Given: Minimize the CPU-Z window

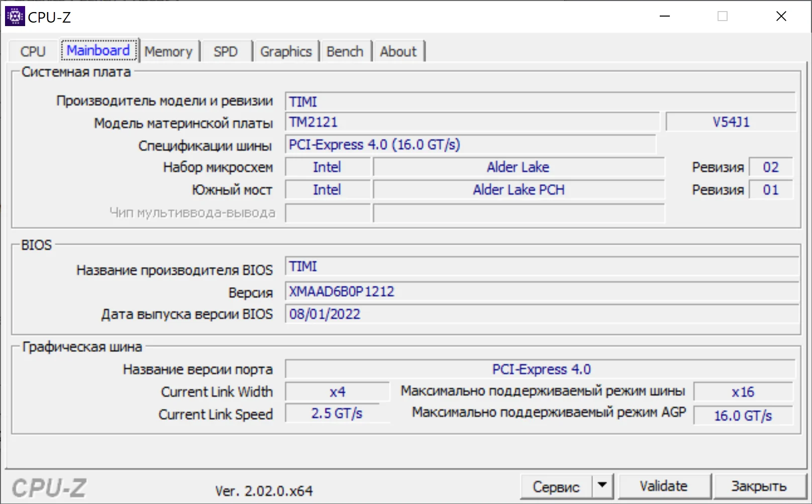Looking at the screenshot, I should pyautogui.click(x=665, y=17).
